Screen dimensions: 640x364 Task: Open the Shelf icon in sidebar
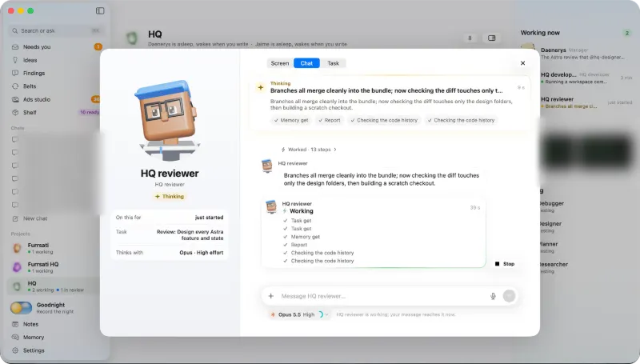pyautogui.click(x=15, y=112)
